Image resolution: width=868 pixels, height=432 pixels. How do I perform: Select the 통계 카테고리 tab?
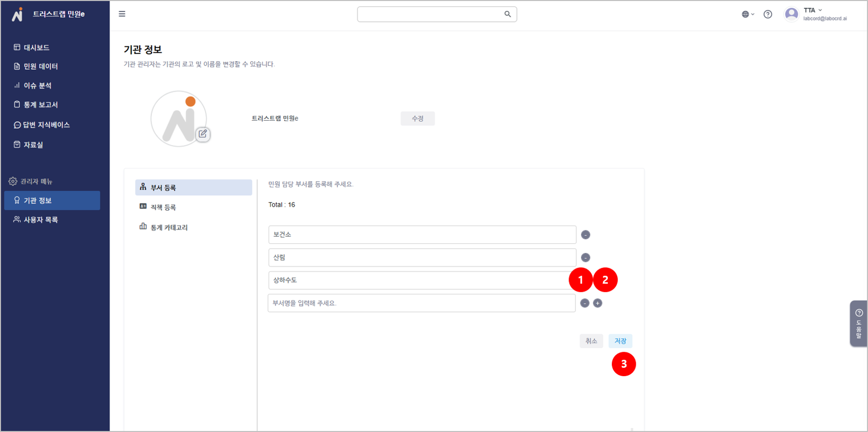[x=163, y=227]
